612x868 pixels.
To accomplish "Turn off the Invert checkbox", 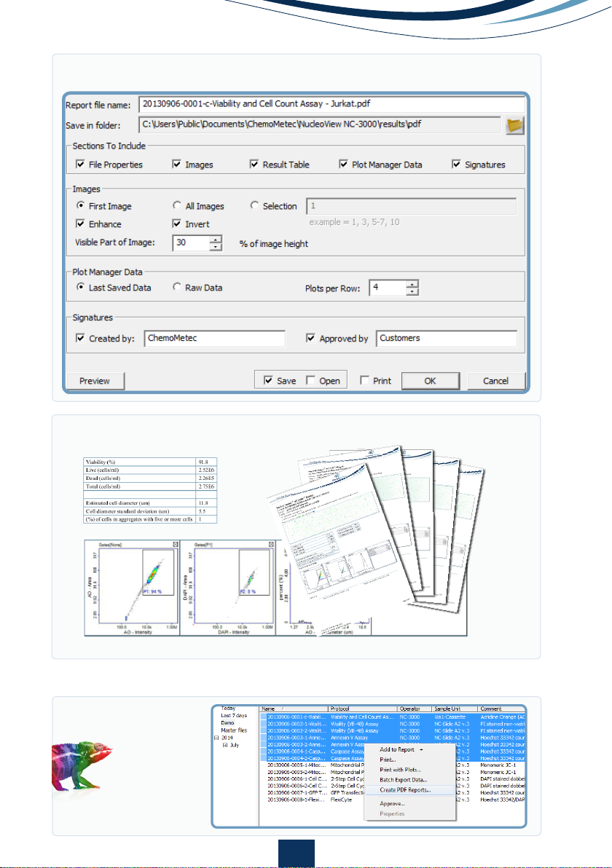I will coord(176,224).
